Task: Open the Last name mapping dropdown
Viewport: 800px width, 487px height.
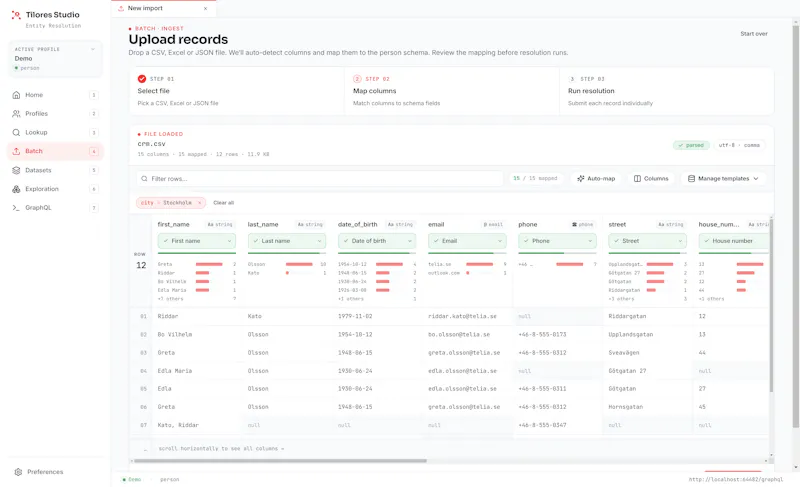Action: point(287,241)
